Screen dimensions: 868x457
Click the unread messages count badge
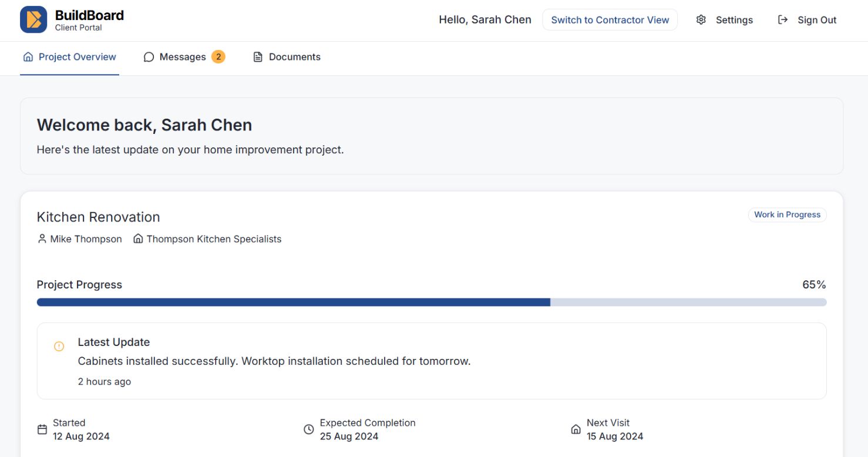point(218,56)
